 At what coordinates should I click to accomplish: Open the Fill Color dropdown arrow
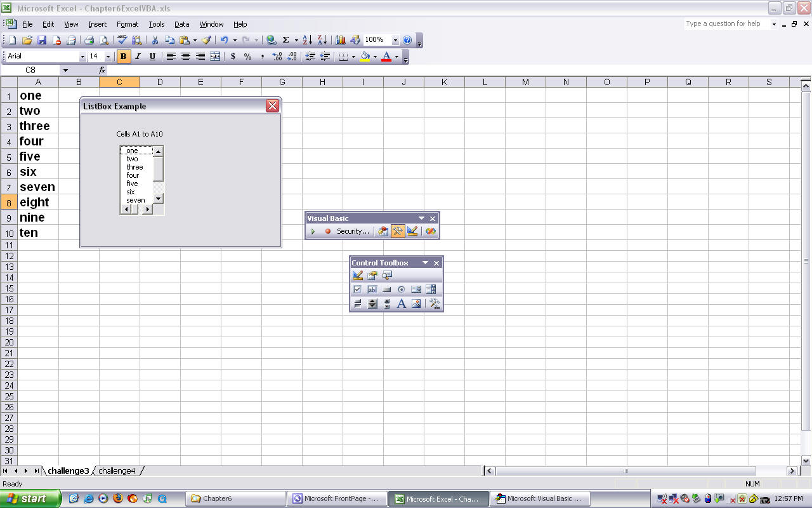(375, 57)
